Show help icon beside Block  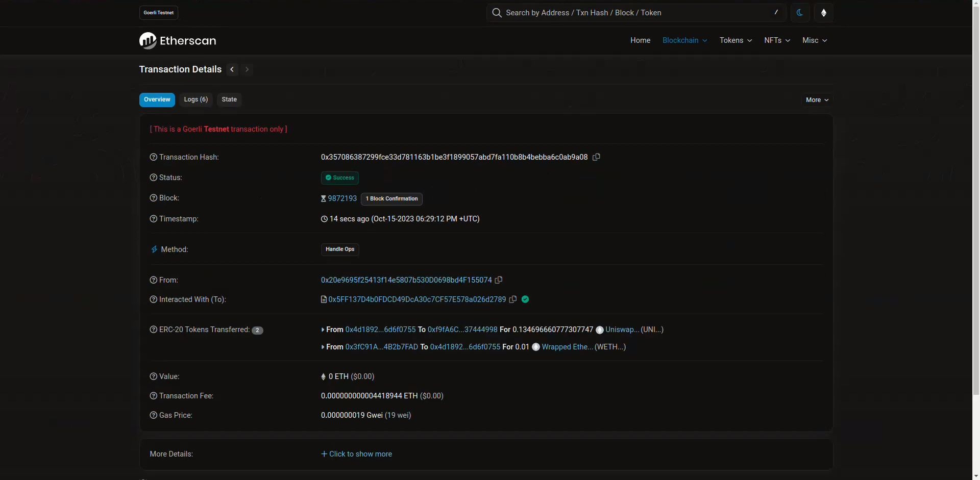[153, 198]
